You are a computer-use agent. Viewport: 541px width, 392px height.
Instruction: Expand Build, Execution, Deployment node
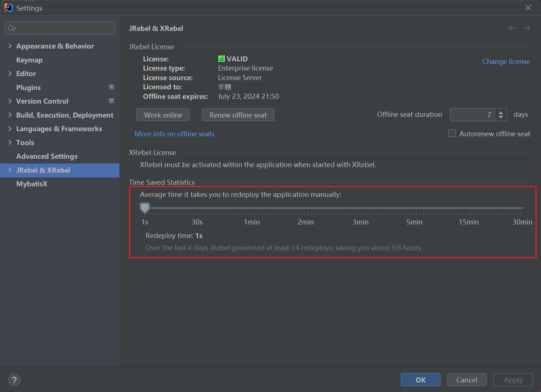click(10, 115)
